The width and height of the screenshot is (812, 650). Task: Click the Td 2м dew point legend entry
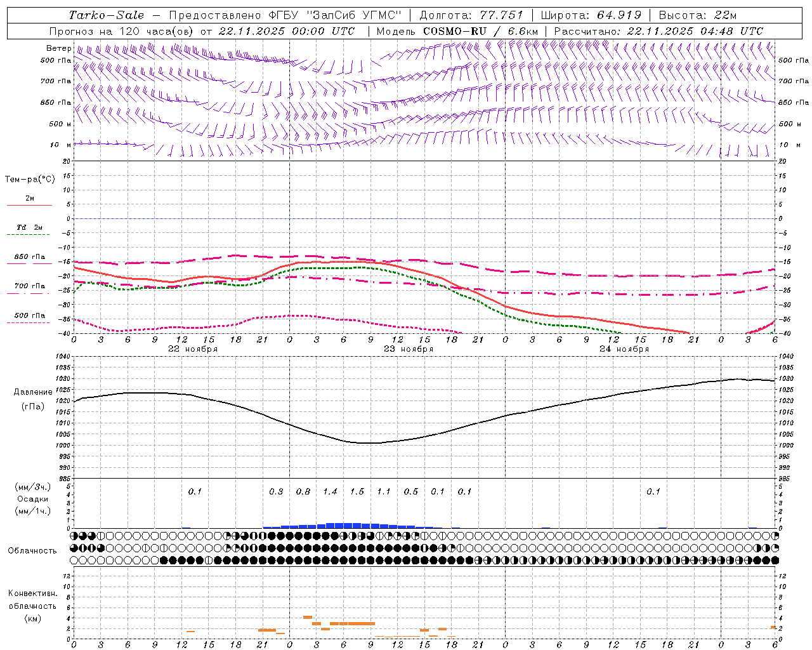[x=29, y=228]
